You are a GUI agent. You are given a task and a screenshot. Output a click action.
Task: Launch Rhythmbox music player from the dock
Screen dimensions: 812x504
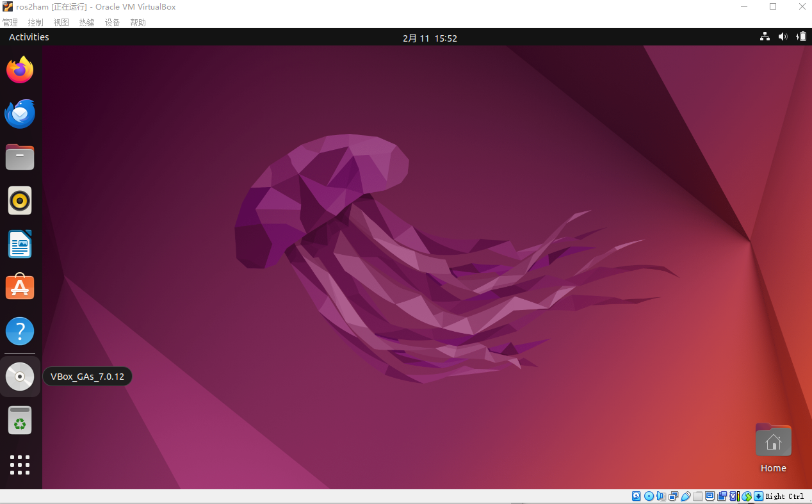20,200
